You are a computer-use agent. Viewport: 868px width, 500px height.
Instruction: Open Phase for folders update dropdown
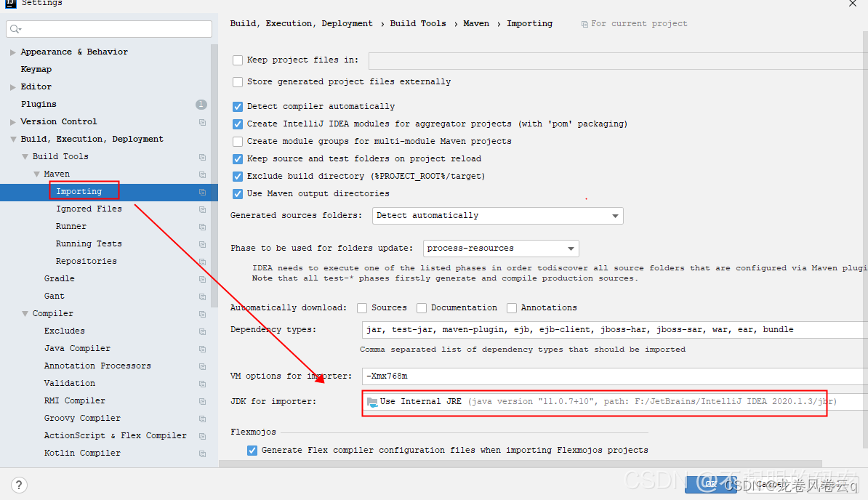tap(501, 249)
